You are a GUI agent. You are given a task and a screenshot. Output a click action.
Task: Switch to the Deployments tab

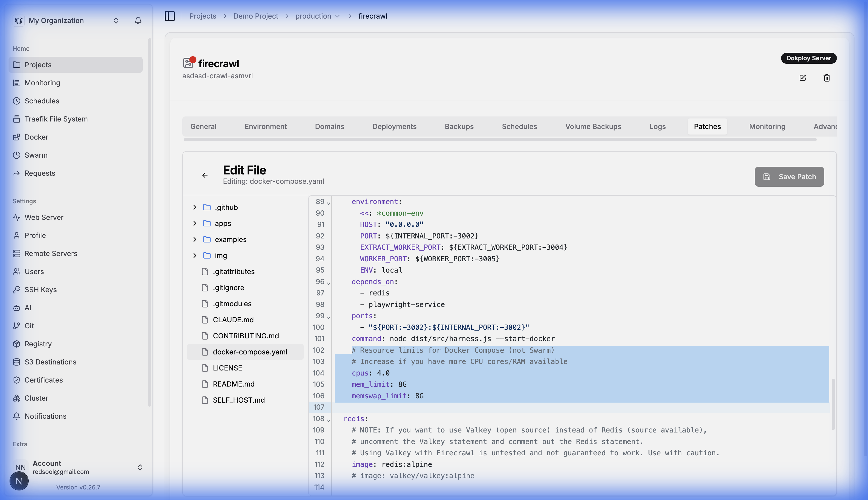(394, 126)
